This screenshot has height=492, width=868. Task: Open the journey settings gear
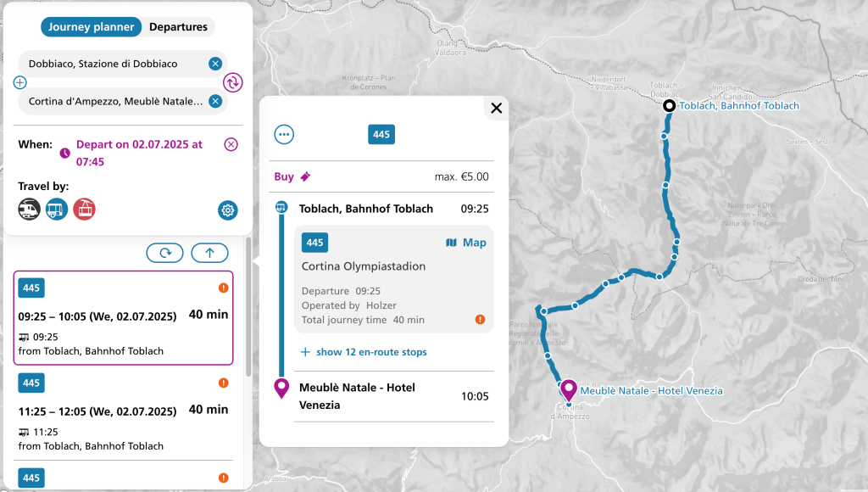[x=227, y=210]
